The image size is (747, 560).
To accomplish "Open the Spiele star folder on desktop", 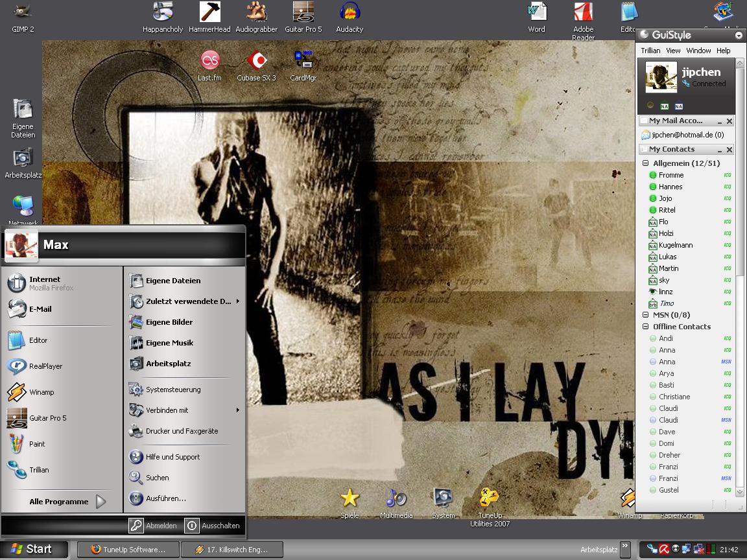I will click(x=350, y=504).
